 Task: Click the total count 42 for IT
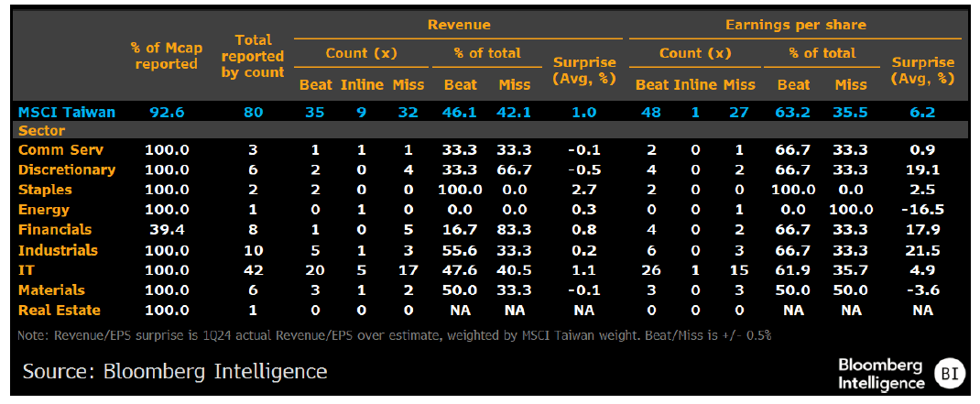(254, 270)
